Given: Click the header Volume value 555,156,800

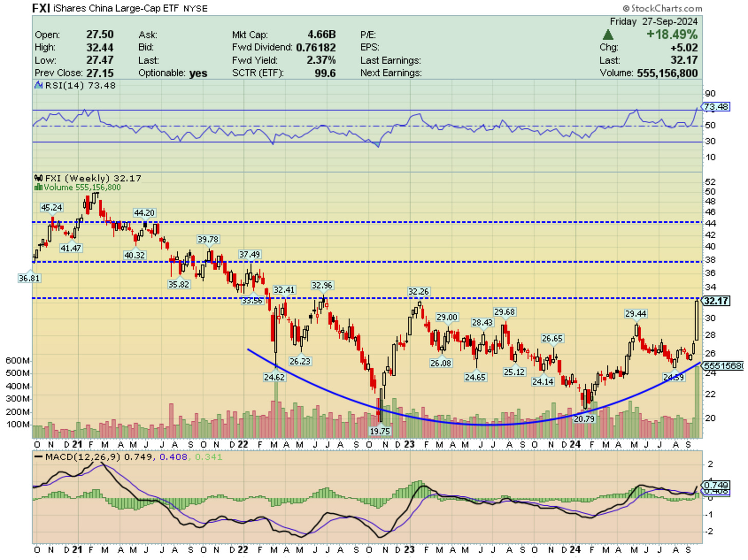Looking at the screenshot, I should (x=667, y=73).
